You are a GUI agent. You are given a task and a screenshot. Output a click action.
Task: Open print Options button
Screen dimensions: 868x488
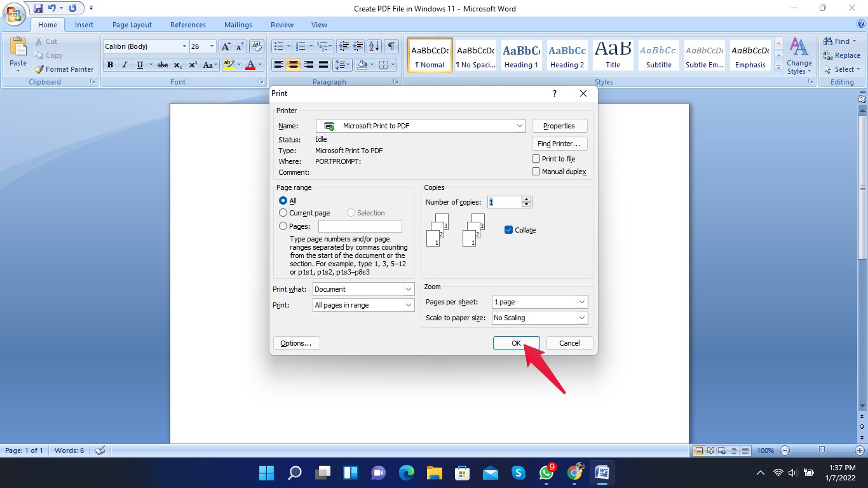tap(296, 343)
